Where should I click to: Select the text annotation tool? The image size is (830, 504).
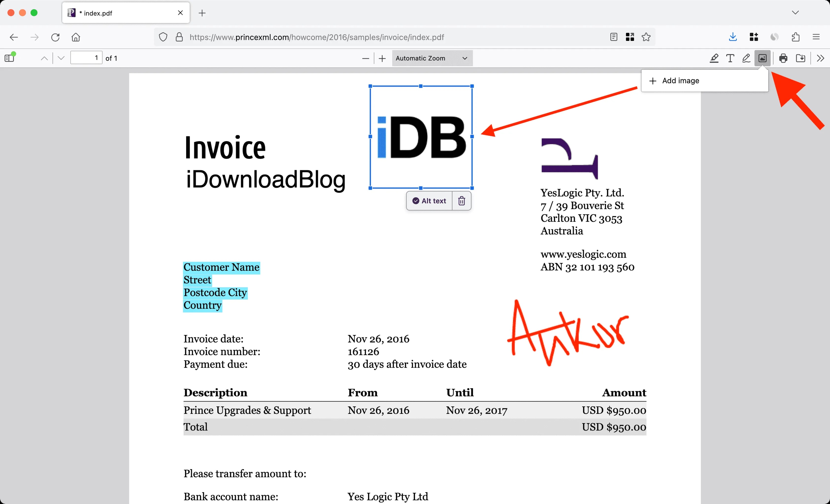point(730,58)
